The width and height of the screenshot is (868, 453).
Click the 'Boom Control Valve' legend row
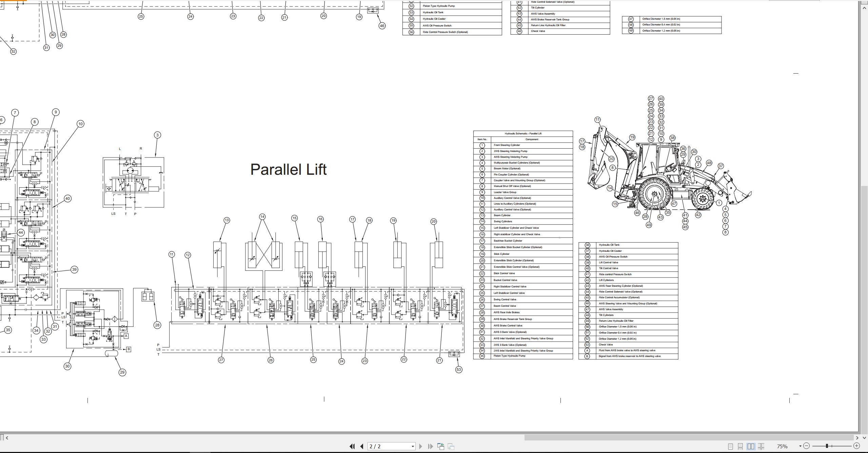point(523,306)
